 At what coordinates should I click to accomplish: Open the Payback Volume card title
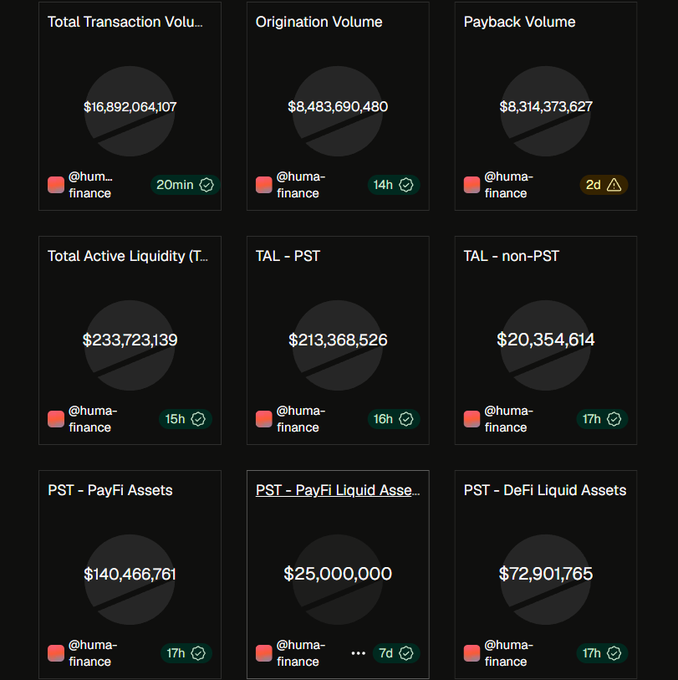tap(519, 22)
